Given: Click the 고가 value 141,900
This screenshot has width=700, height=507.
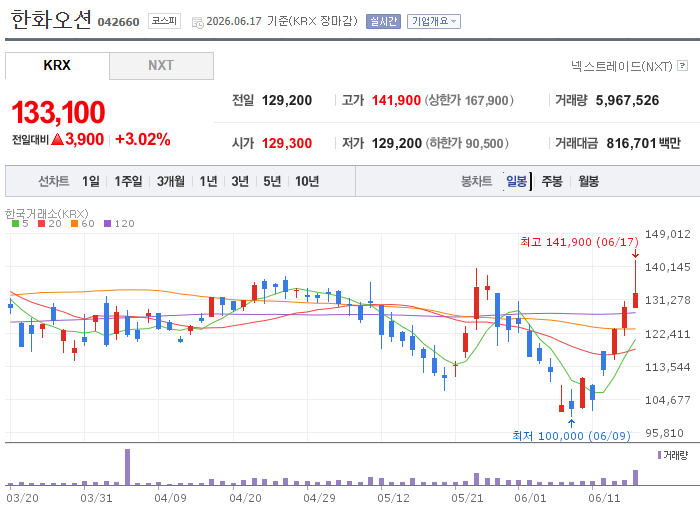Looking at the screenshot, I should click(396, 100).
